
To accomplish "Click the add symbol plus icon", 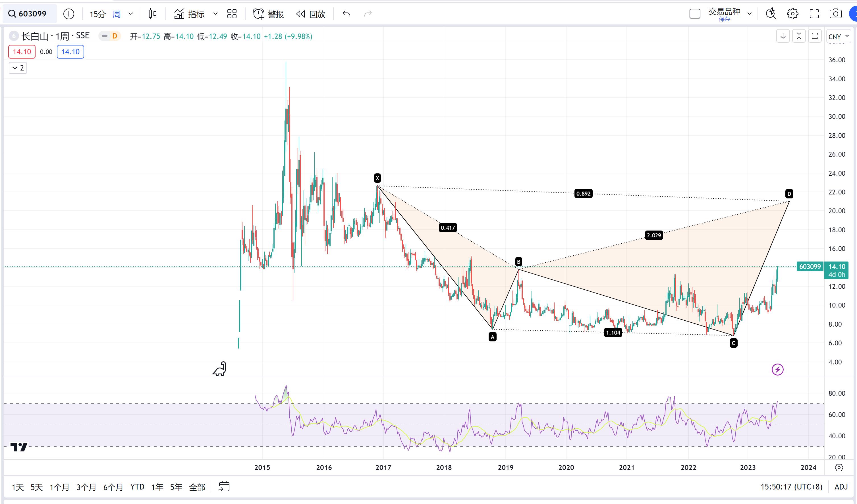I will click(x=69, y=14).
